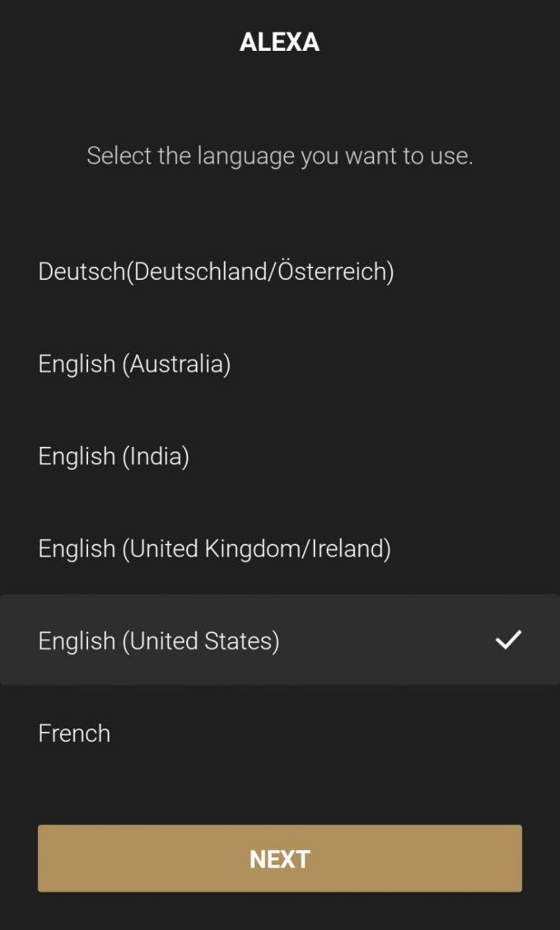This screenshot has width=560, height=930.
Task: Click the checkmark beside English (United States)
Action: (x=509, y=639)
